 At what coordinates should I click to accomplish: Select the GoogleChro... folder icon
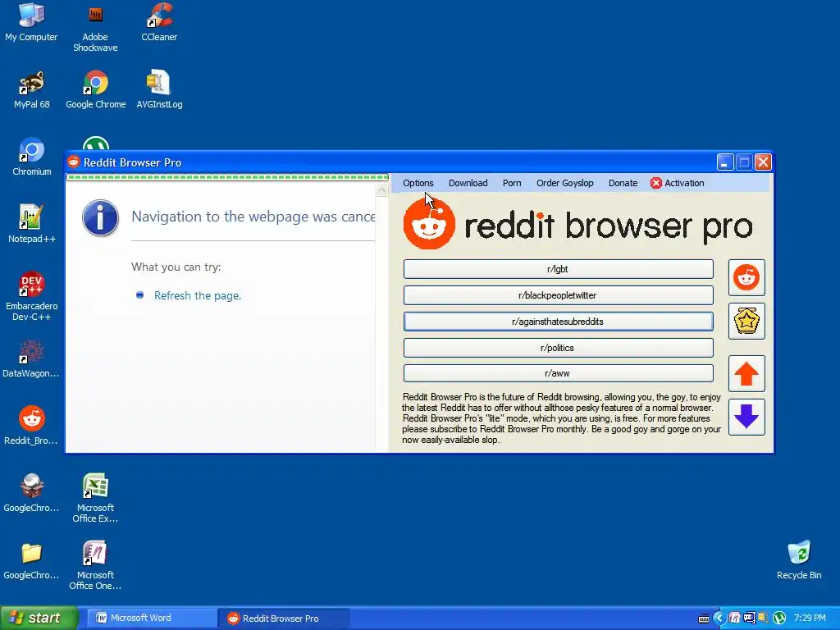point(32,561)
